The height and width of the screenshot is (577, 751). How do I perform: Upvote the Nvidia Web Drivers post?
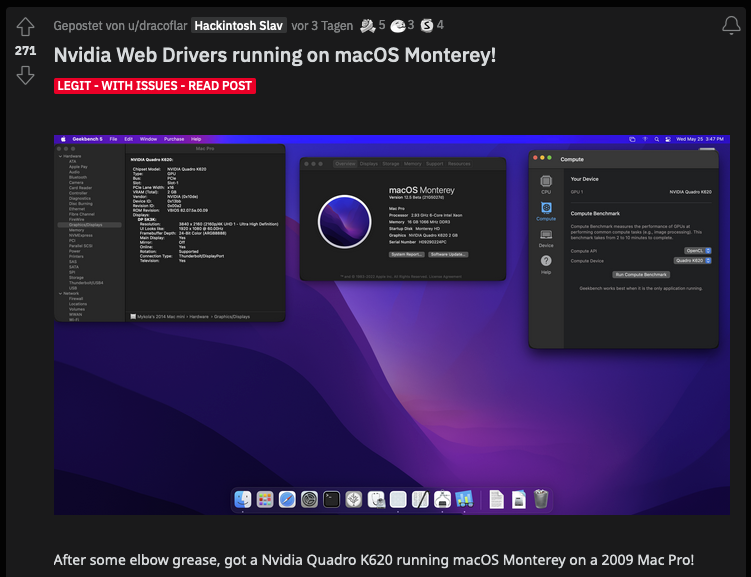click(26, 26)
